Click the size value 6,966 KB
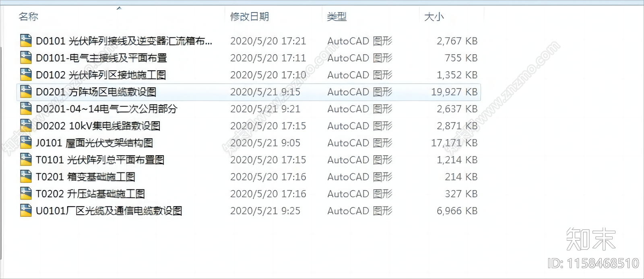The height and width of the screenshot is (279, 644). (x=457, y=211)
